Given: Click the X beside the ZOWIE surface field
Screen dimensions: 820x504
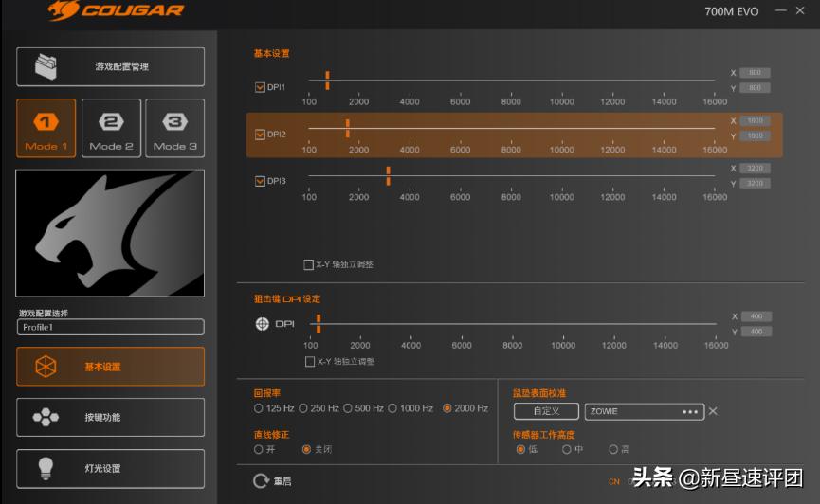Looking at the screenshot, I should point(713,411).
